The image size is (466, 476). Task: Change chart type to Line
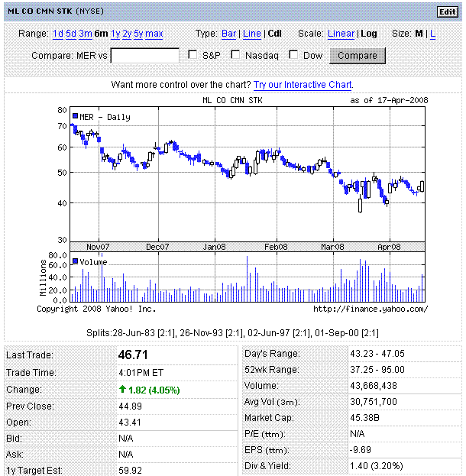tap(252, 34)
